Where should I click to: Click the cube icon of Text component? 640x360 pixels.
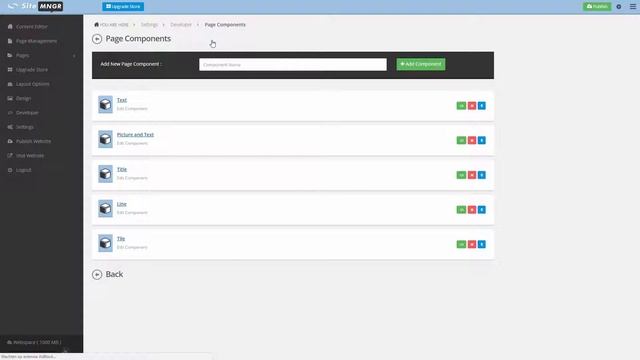pos(105,104)
